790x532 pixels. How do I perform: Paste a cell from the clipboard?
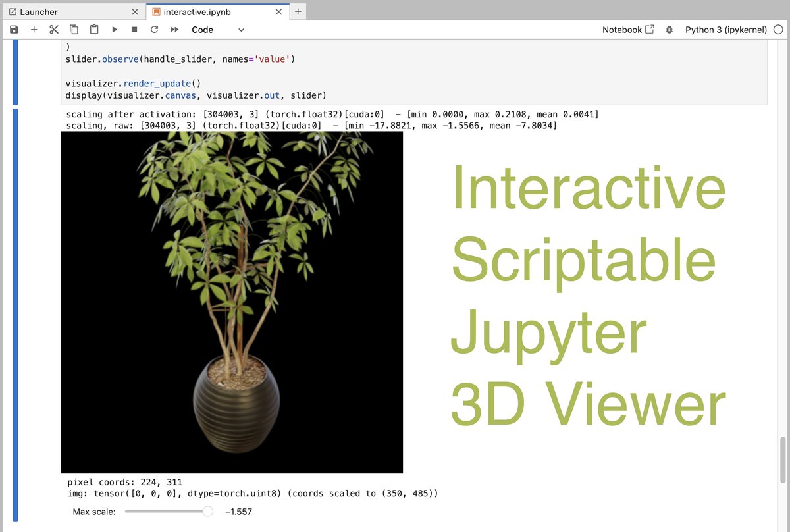[94, 30]
